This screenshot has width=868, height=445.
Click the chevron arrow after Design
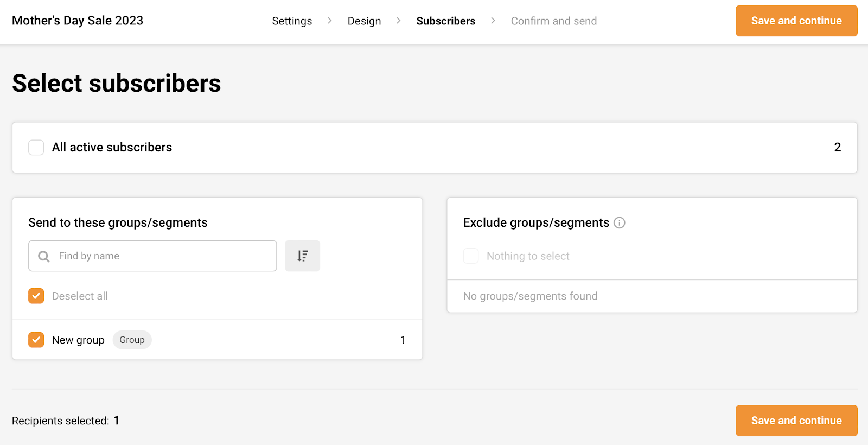(x=399, y=21)
